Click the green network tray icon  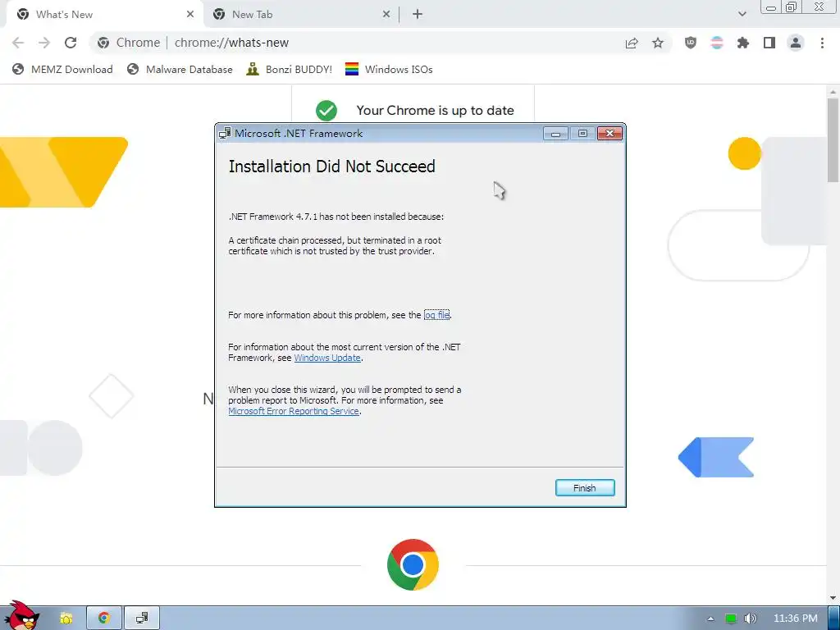point(731,619)
